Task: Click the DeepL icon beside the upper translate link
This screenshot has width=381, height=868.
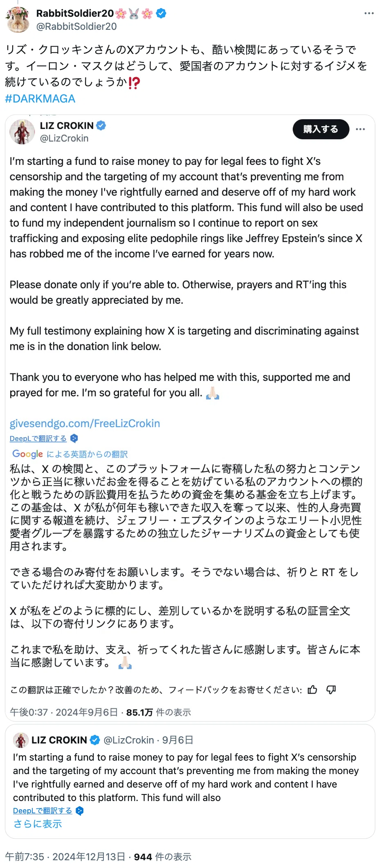Action: (74, 438)
